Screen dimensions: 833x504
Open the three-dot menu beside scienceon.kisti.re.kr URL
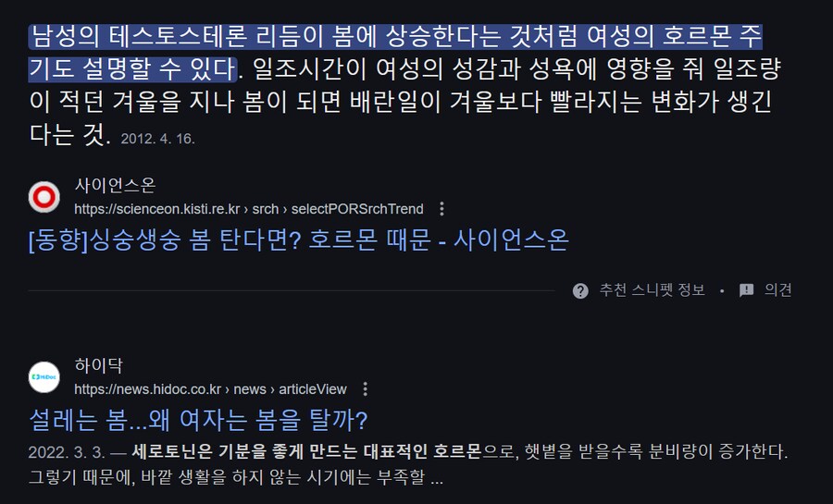coord(441,208)
